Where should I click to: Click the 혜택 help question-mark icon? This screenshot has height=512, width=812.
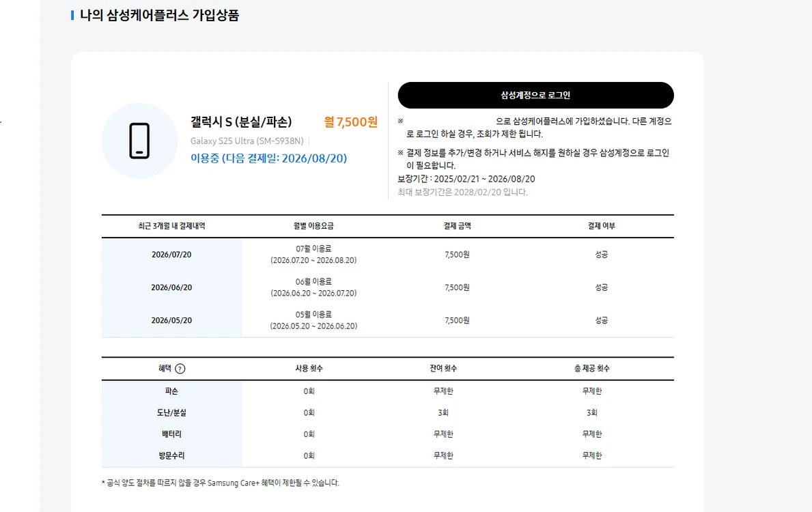pos(180,369)
